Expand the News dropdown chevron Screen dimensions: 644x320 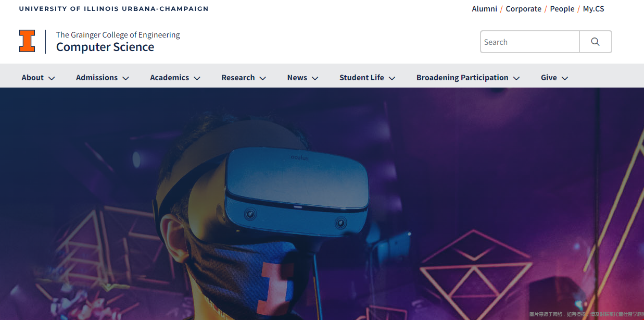tap(315, 78)
